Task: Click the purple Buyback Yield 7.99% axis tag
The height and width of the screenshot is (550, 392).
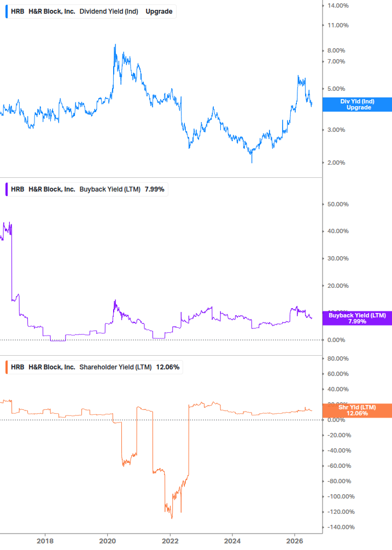Action: point(357,319)
